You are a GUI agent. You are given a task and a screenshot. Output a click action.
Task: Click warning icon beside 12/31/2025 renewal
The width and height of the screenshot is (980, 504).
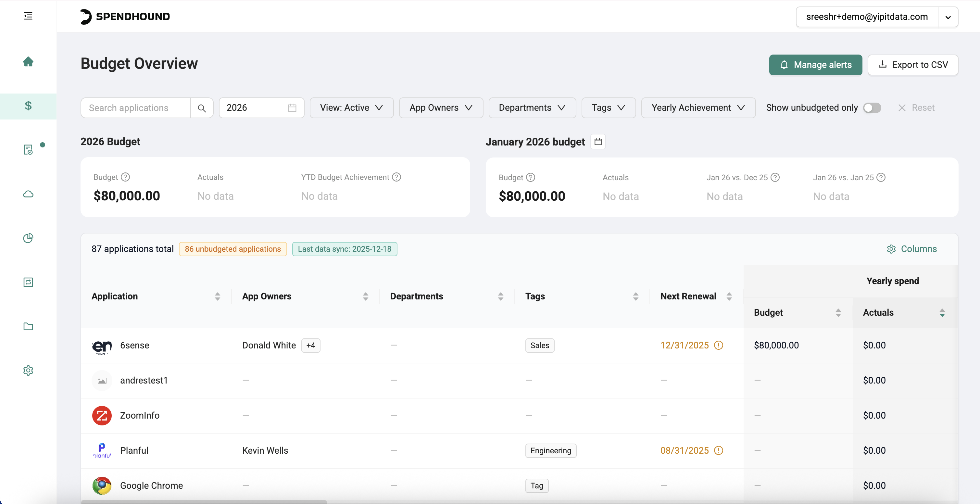coord(718,346)
